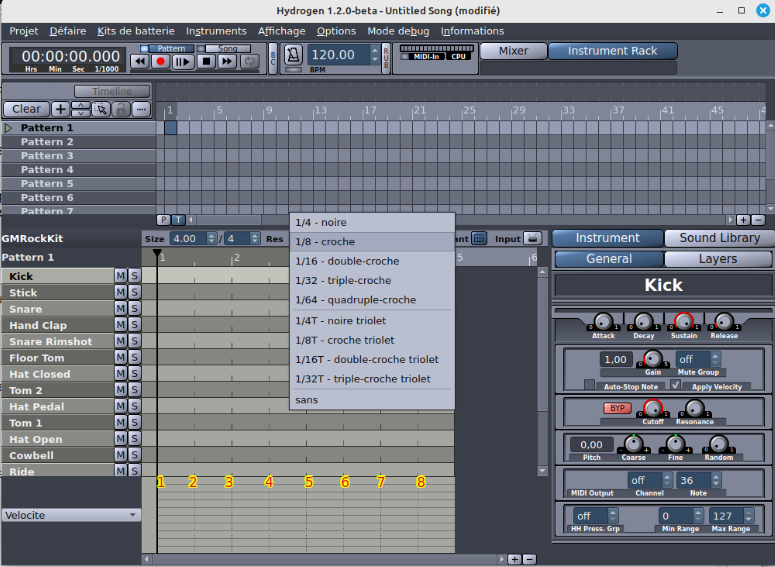Click the Input piano keyboard icon

point(532,239)
